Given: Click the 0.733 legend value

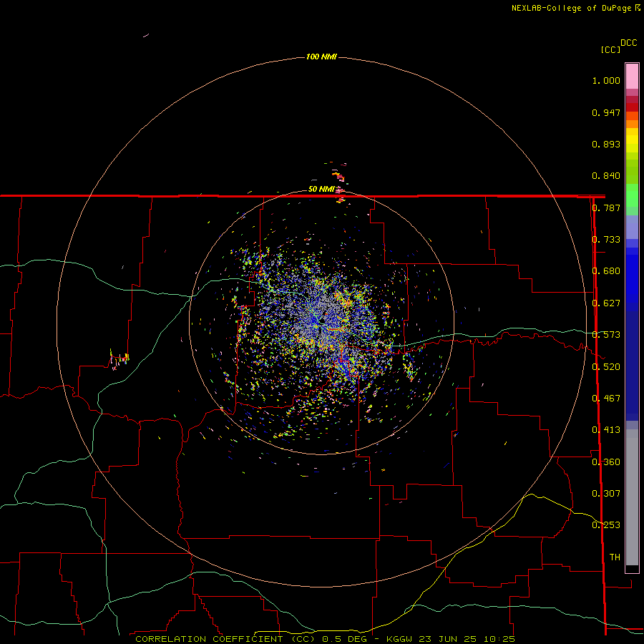Looking at the screenshot, I should point(606,240).
